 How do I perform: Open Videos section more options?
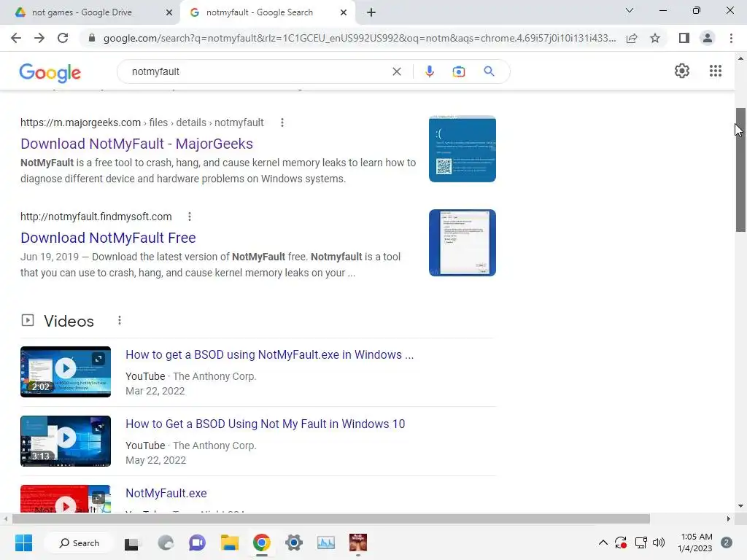120,321
